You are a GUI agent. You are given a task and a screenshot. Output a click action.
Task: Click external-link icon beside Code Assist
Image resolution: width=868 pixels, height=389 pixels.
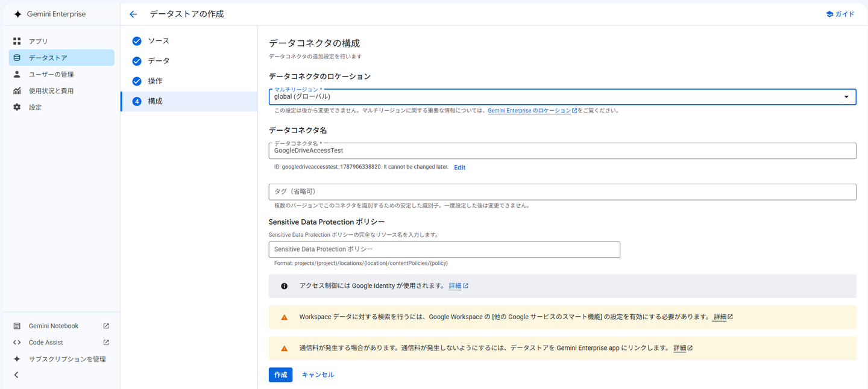pos(106,343)
